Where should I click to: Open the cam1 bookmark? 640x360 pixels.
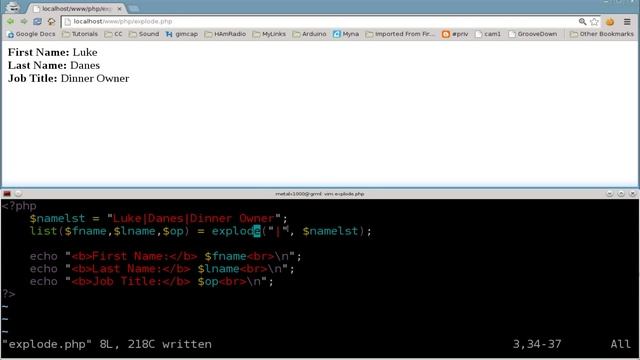(x=488, y=34)
